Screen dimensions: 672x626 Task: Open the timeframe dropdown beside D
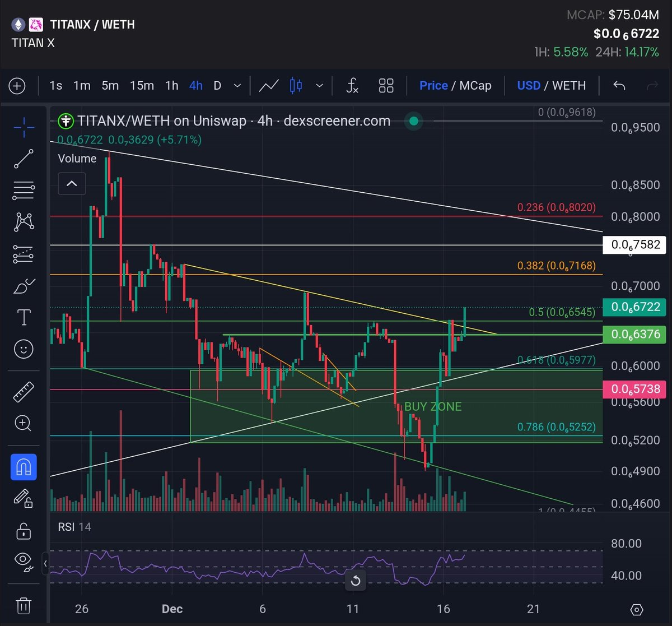click(x=236, y=86)
